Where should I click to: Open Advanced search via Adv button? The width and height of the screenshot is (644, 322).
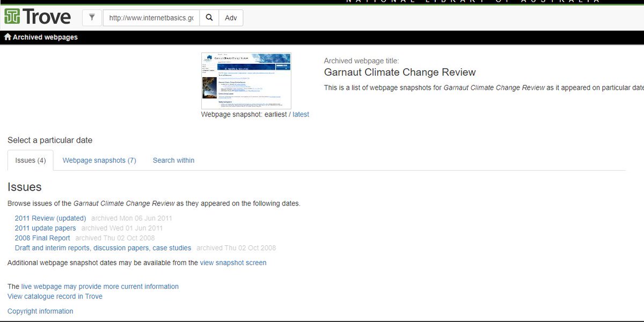pos(231,18)
